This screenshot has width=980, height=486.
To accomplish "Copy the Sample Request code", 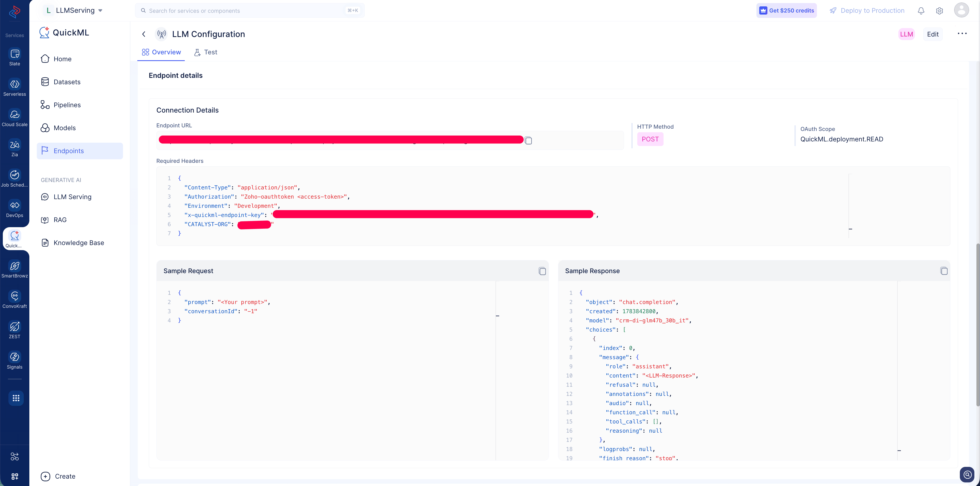I will pos(542,271).
